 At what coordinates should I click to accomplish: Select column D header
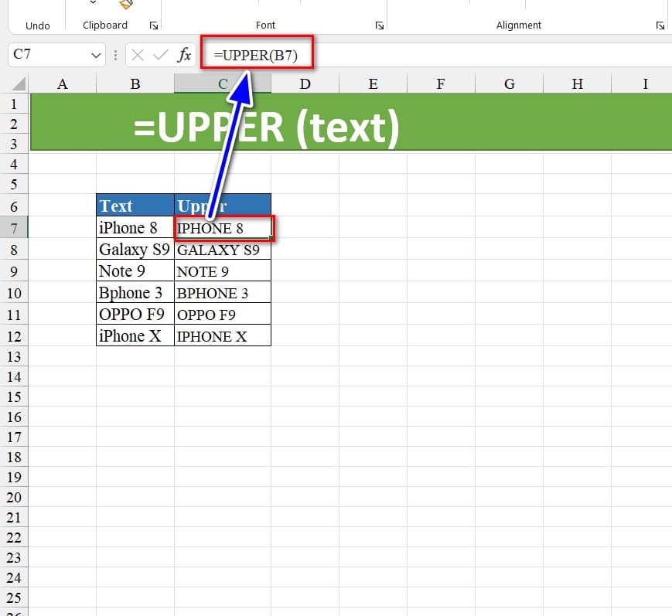pos(305,83)
